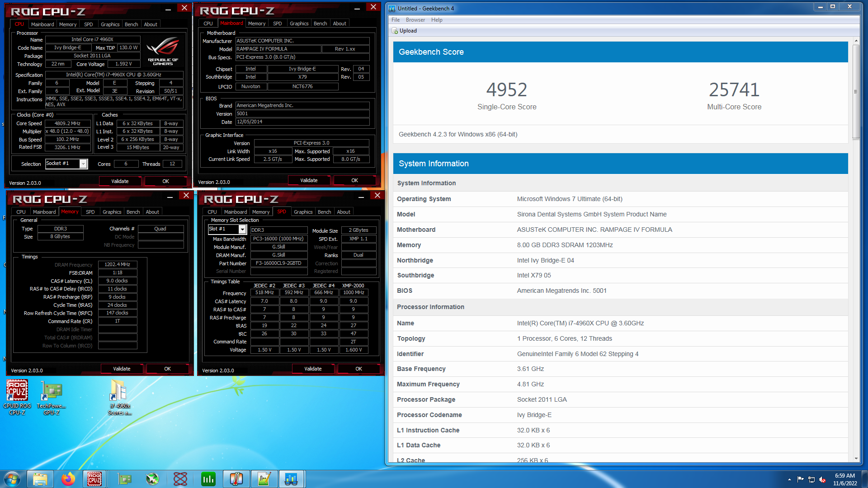This screenshot has width=868, height=488.
Task: Click the 4809.2 MHz core speed value
Action: point(67,123)
